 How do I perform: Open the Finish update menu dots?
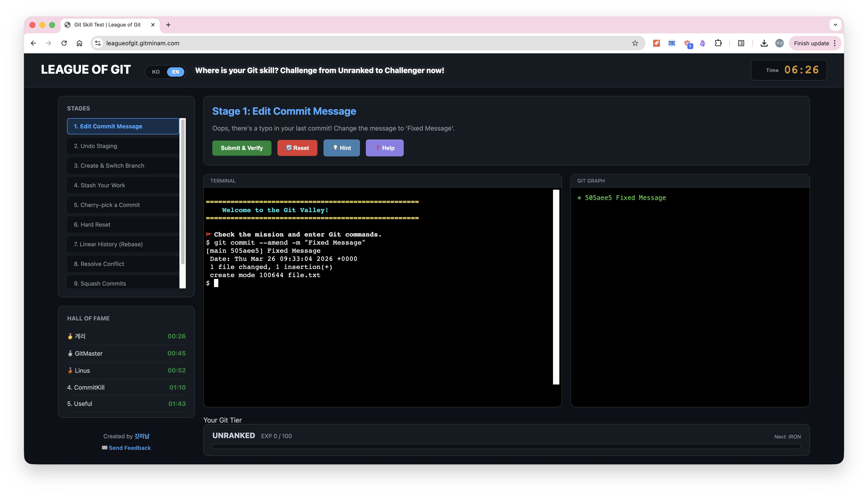pyautogui.click(x=835, y=43)
